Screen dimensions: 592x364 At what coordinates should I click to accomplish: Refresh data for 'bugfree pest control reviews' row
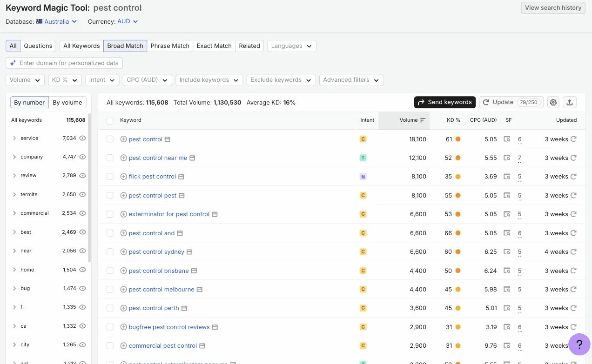click(573, 327)
